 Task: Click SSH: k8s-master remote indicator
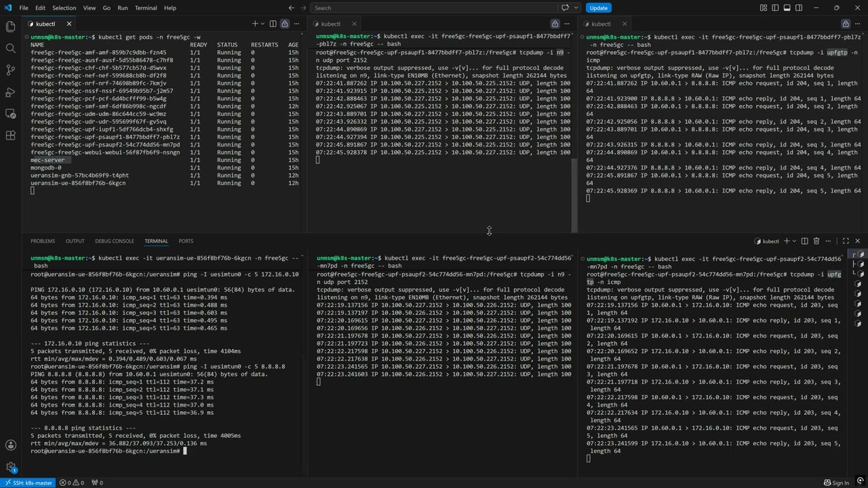(x=29, y=483)
